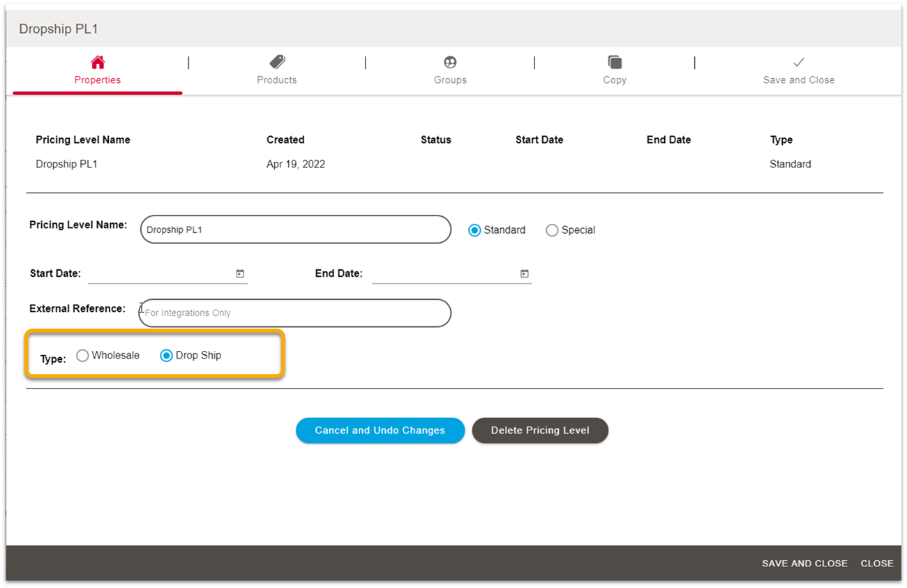907x588 pixels.
Task: Click the Products tag icon
Action: tap(276, 61)
